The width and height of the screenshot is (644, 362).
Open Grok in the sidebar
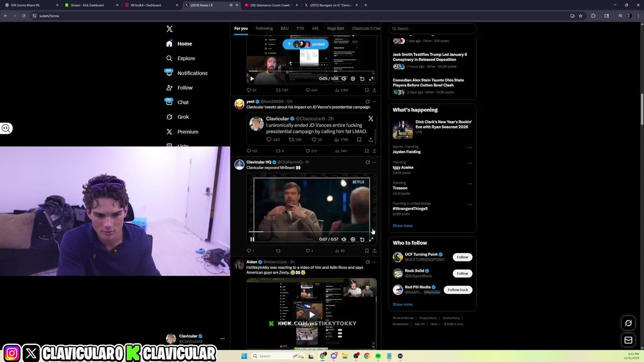pyautogui.click(x=178, y=117)
